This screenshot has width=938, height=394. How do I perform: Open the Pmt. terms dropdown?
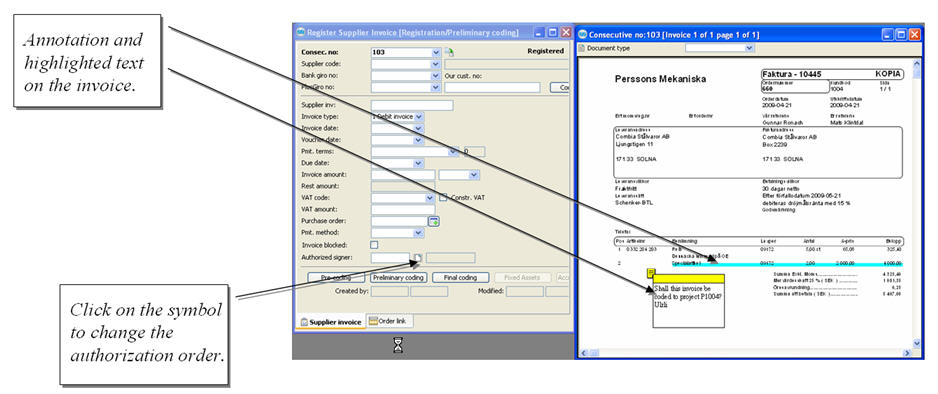454,151
